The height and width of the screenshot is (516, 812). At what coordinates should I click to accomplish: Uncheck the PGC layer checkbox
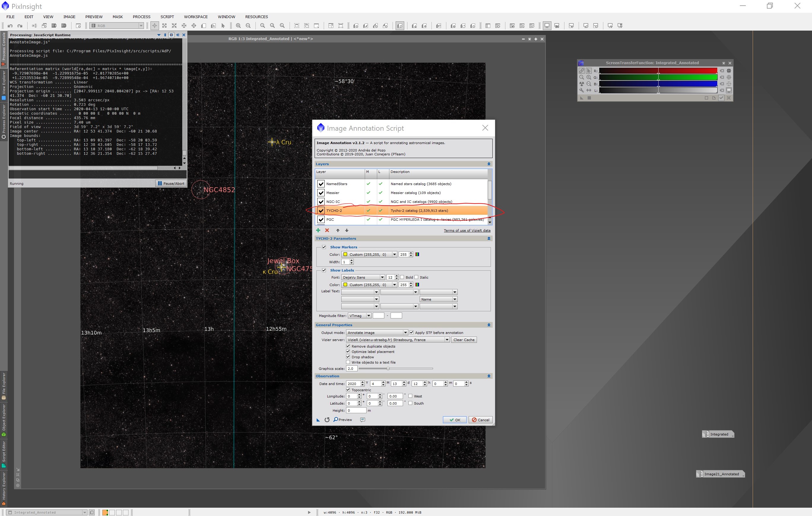321,219
